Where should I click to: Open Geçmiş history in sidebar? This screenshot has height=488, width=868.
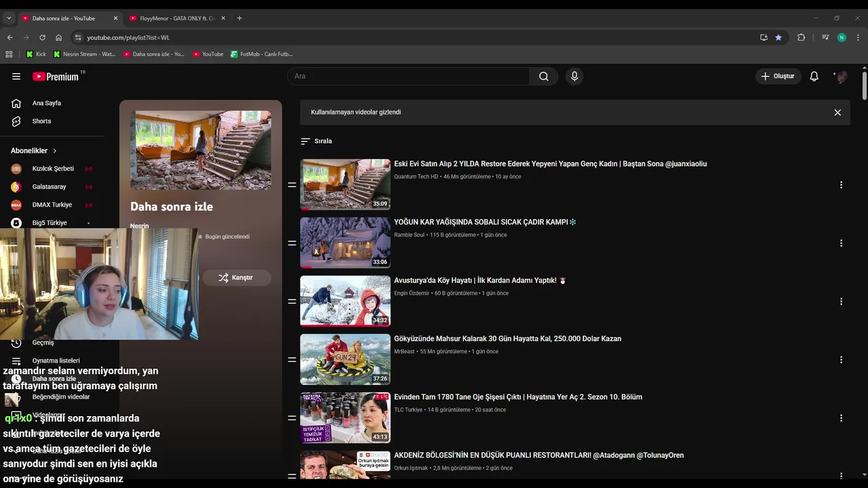(x=43, y=342)
